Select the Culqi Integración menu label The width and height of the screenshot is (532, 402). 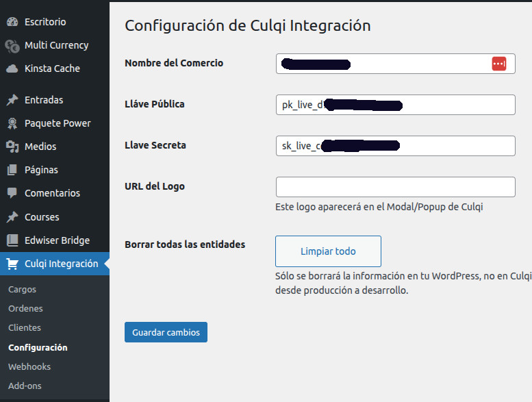62,264
